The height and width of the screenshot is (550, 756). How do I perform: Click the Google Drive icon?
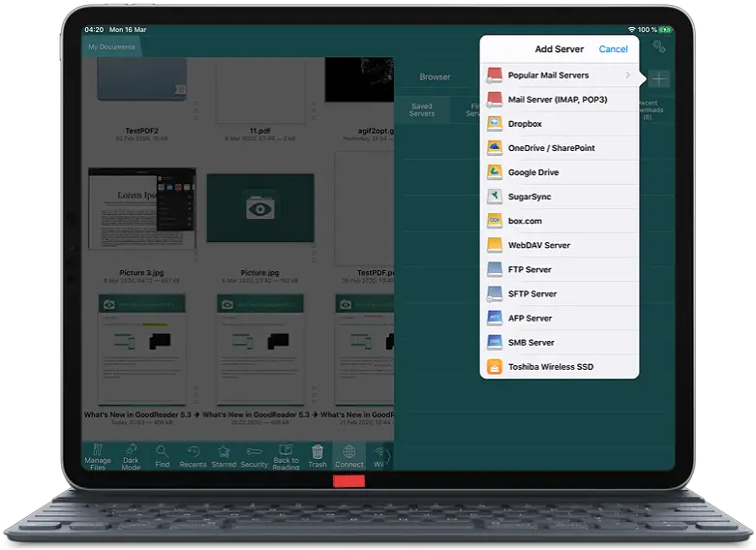pos(495,172)
